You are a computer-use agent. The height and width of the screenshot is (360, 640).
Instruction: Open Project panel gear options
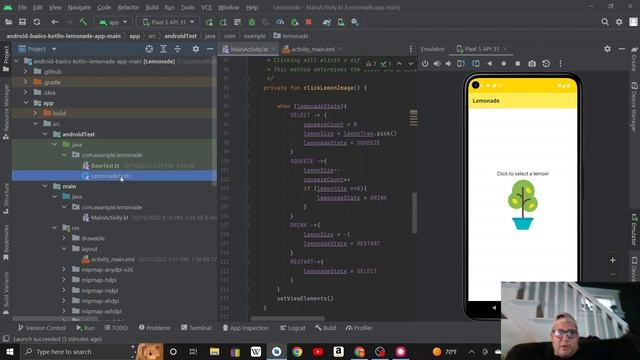pos(196,49)
